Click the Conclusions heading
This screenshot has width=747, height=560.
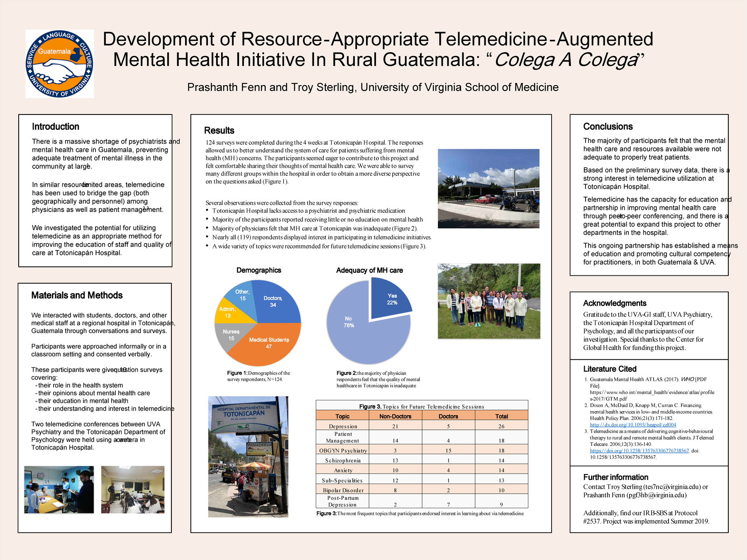click(608, 127)
